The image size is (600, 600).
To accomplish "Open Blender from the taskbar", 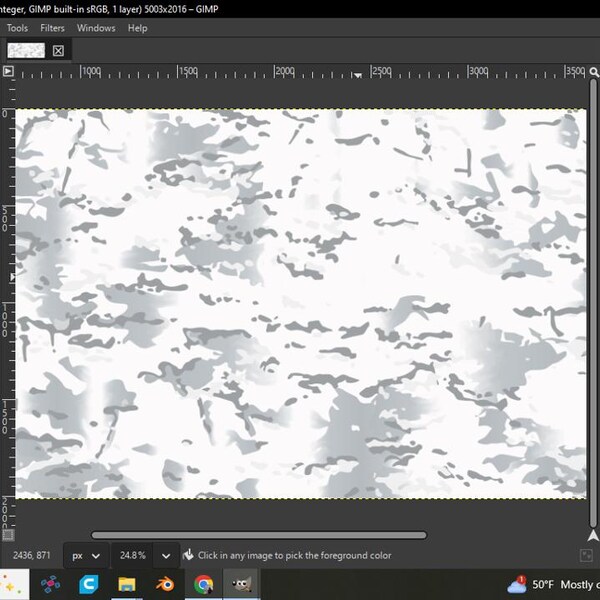I will (165, 584).
